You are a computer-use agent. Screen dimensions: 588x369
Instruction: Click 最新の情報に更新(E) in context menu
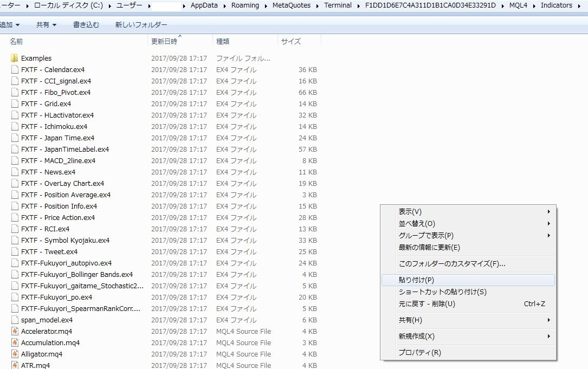click(468, 248)
